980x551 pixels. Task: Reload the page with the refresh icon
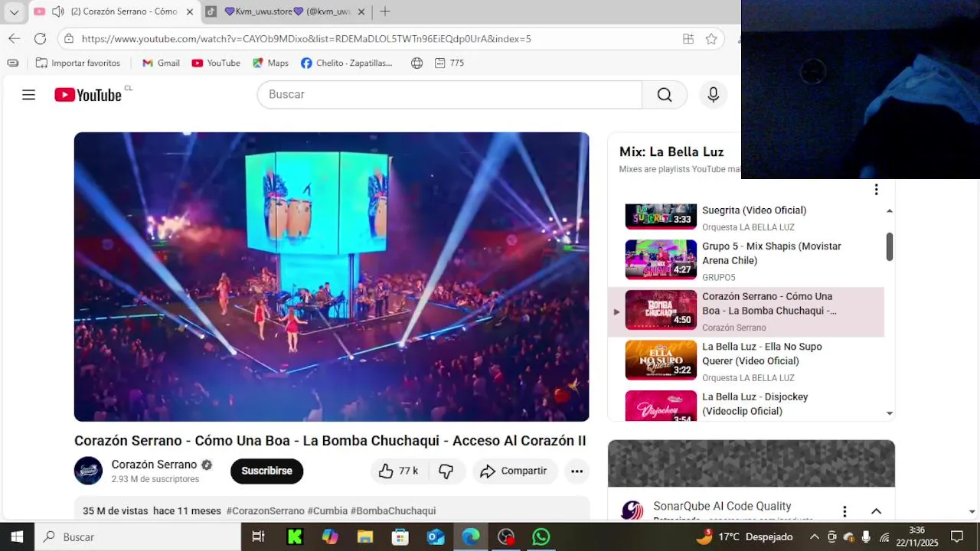pyautogui.click(x=40, y=38)
